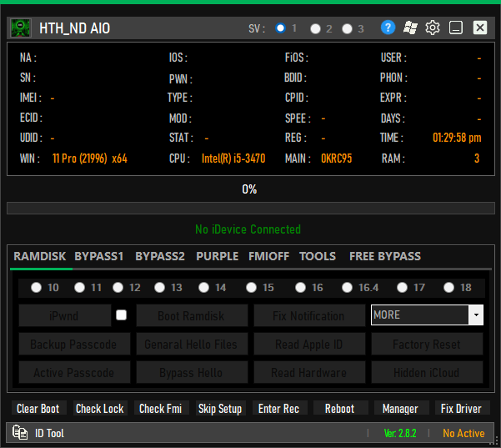
Task: Select server 1 radio button
Action: coord(281,28)
